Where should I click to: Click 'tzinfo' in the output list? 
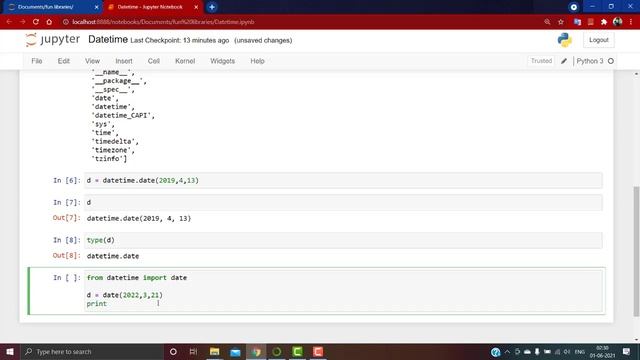pos(109,159)
